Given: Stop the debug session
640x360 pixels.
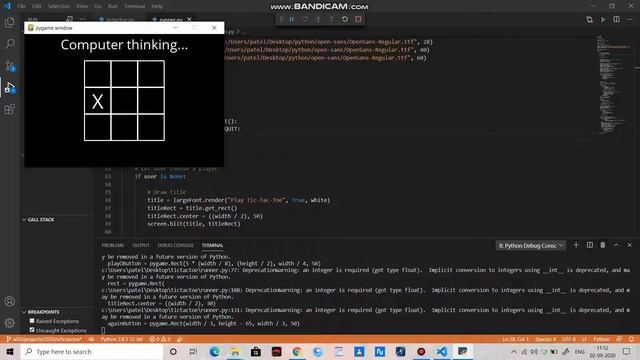Looking at the screenshot, I should click(358, 19).
